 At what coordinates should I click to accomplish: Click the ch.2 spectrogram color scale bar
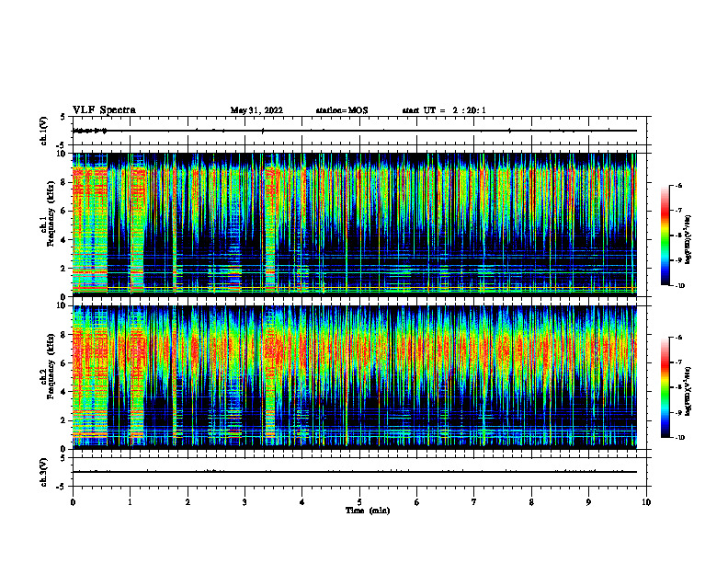click(665, 387)
